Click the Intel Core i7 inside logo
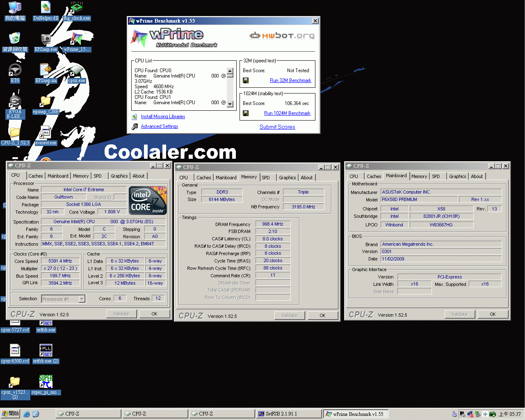Viewport: 525px width, 420px height. pos(148,201)
